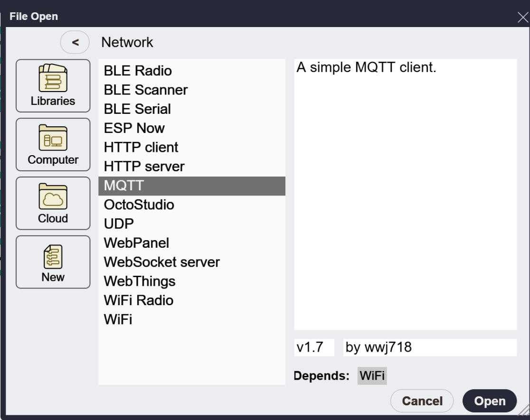Click the Open button
The height and width of the screenshot is (420, 530).
(490, 401)
